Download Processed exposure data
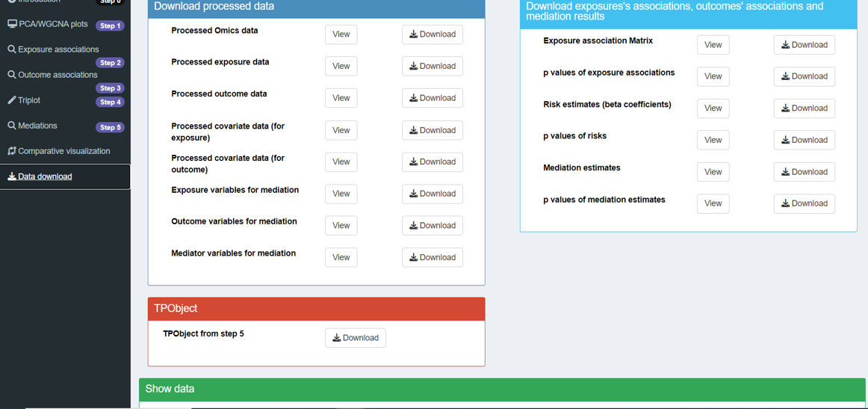 coord(433,66)
